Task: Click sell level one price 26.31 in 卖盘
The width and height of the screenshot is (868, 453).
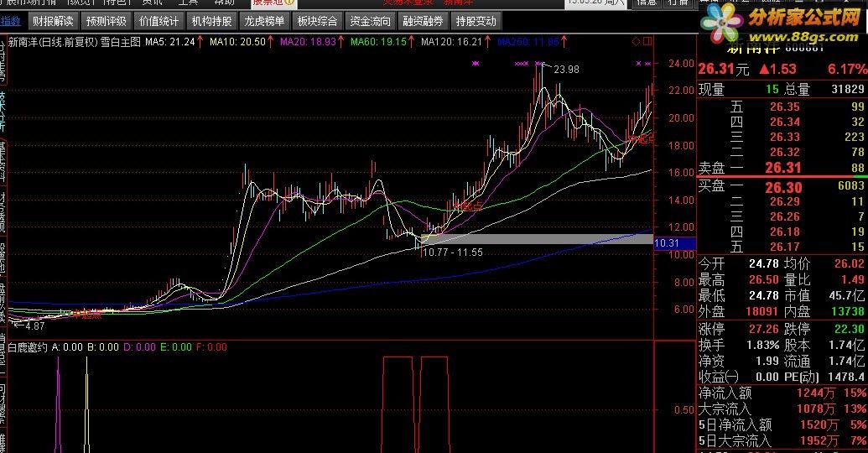Action: (782, 167)
